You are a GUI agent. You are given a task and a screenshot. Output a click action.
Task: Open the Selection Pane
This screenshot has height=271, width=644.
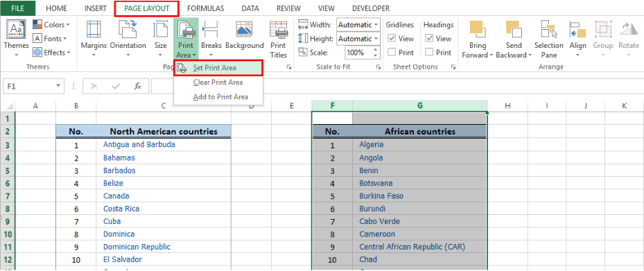[549, 39]
